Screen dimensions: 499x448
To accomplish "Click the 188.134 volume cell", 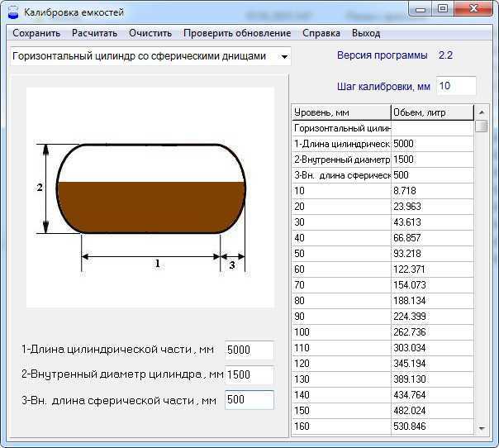I will click(432, 301).
